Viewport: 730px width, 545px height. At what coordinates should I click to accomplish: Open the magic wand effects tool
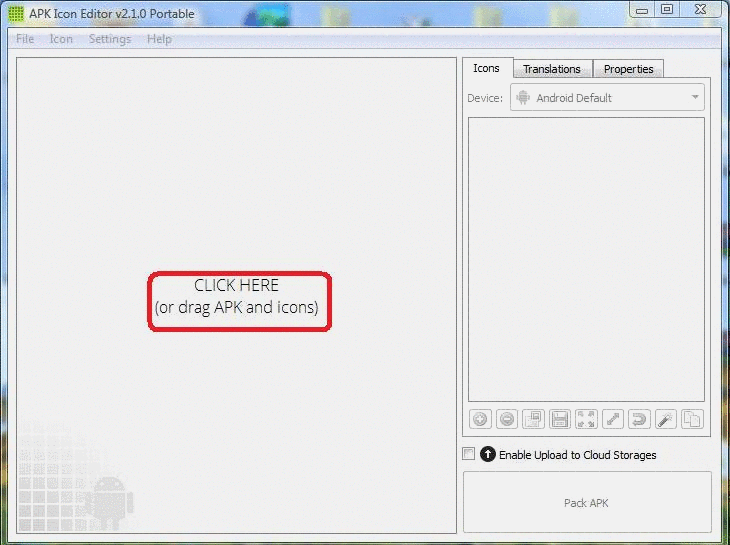click(x=666, y=419)
